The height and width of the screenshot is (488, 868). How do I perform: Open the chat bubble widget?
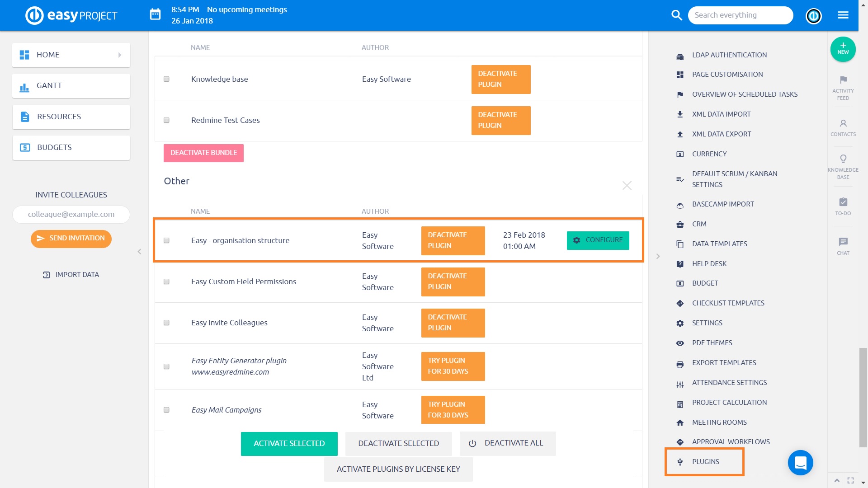pos(800,463)
